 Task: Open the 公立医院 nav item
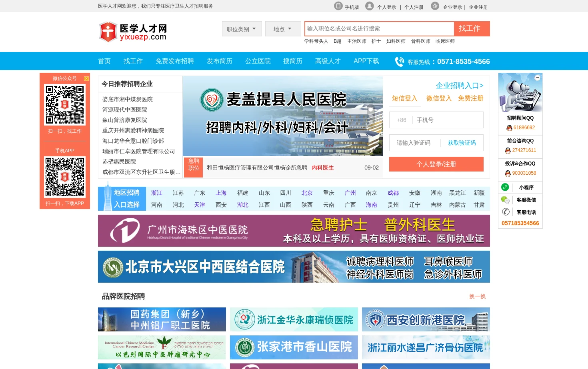[258, 61]
